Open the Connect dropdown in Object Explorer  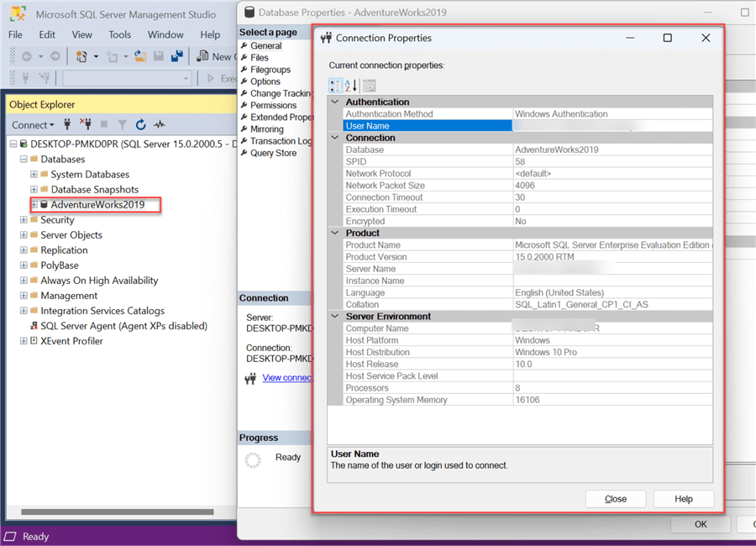[x=33, y=125]
